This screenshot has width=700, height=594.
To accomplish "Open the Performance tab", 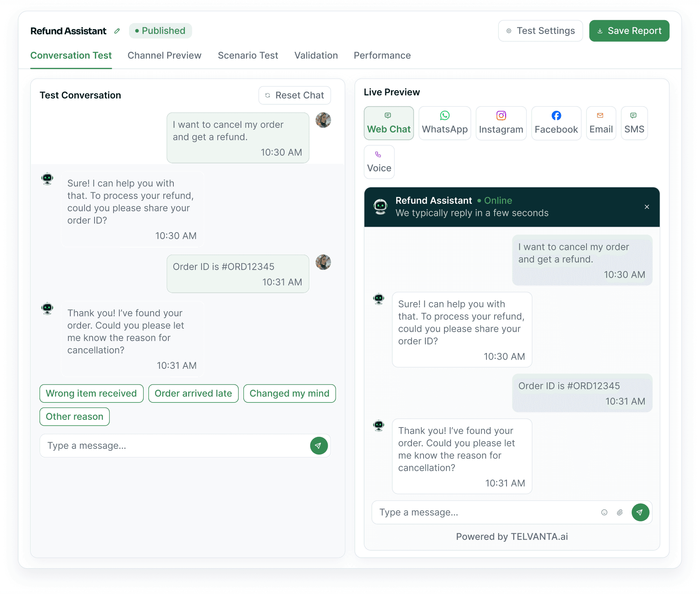I will point(382,56).
